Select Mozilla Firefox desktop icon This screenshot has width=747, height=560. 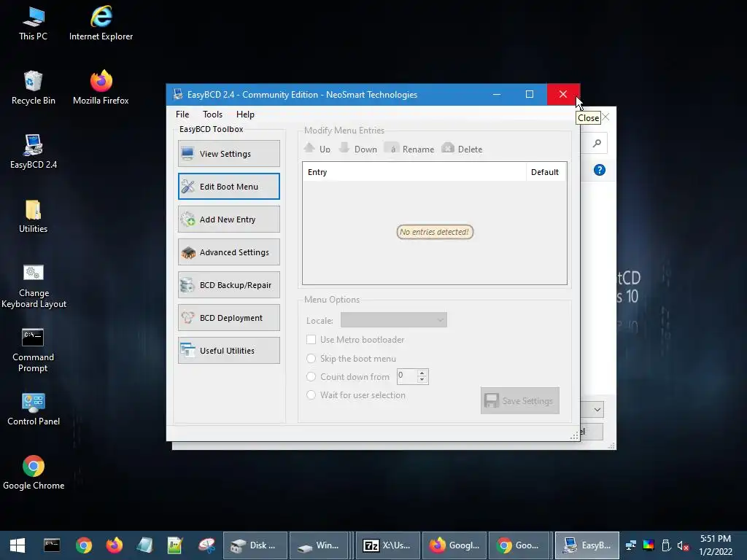point(101,87)
